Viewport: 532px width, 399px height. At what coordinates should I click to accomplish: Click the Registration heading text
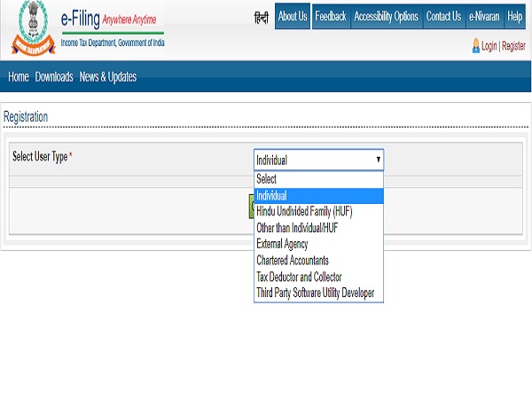point(26,117)
